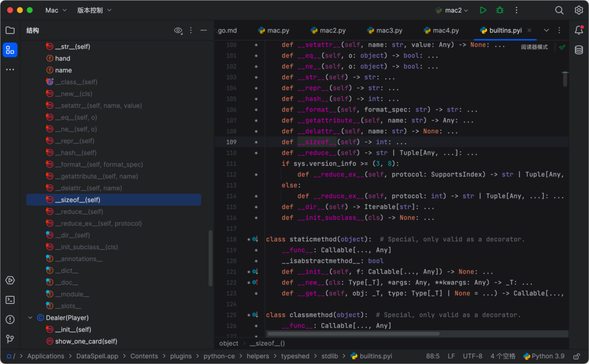This screenshot has height=364, width=589.
Task: Open LF line separator selector
Action: coord(451,356)
